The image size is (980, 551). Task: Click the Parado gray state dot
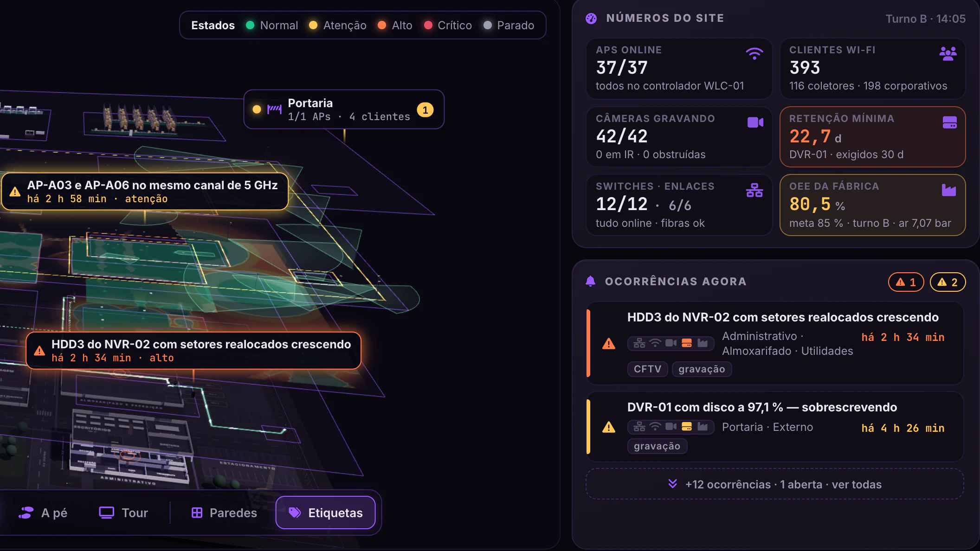pyautogui.click(x=487, y=25)
